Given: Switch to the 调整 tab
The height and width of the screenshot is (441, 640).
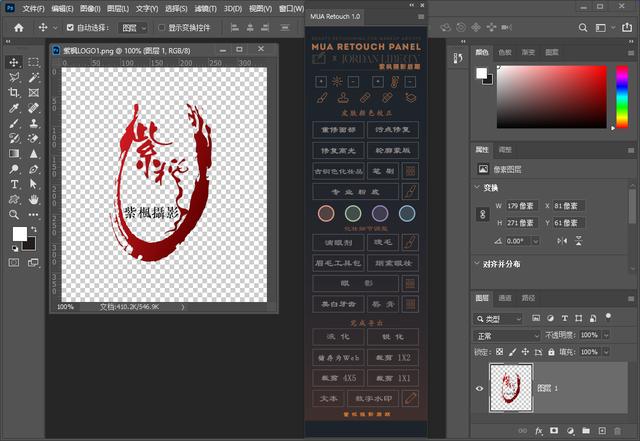Looking at the screenshot, I should coord(505,149).
